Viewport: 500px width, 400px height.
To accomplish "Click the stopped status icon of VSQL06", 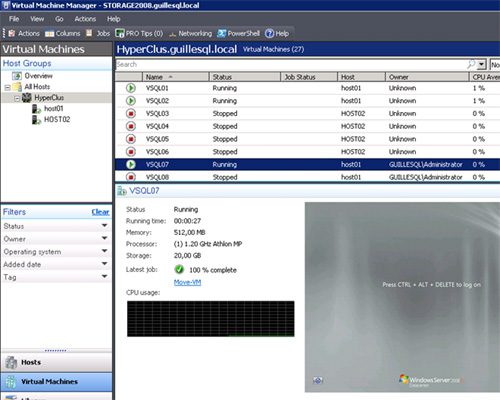I will 131,152.
